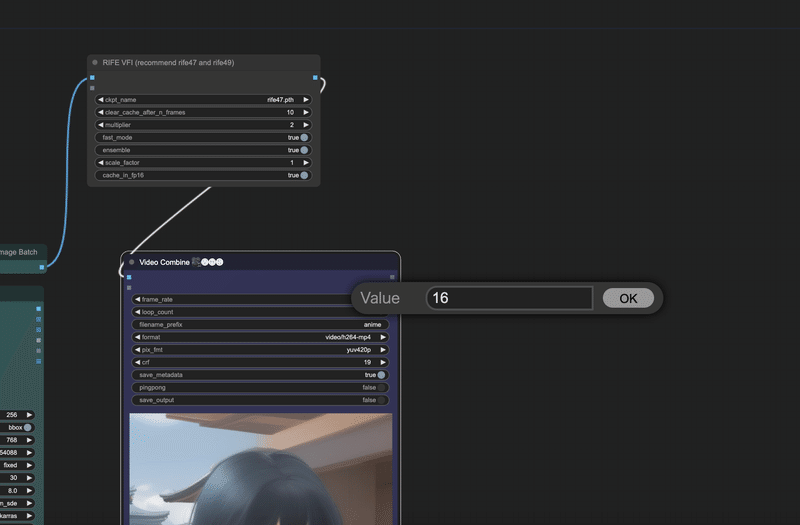Click the filename_prefix field showing anime
This screenshot has width=800, height=525.
coord(260,324)
